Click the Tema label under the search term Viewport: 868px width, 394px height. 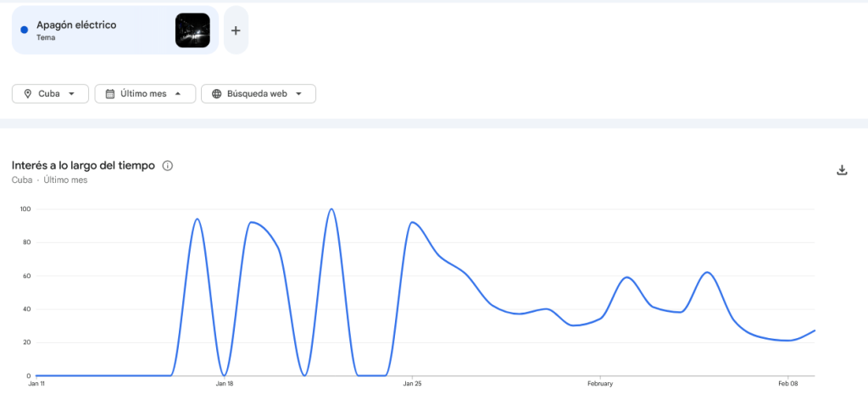pos(46,38)
